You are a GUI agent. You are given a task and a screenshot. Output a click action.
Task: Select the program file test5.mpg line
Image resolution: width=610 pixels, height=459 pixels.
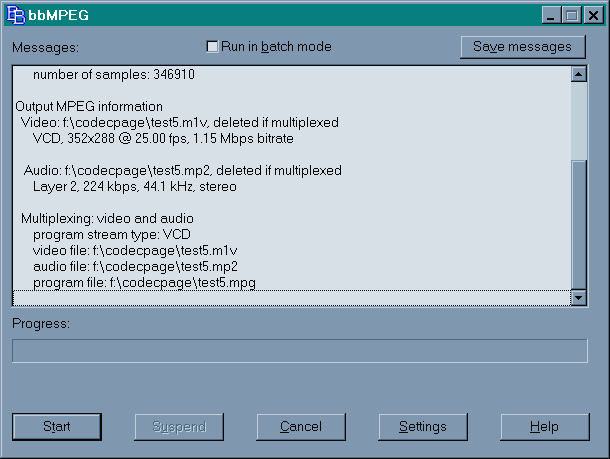(x=144, y=283)
